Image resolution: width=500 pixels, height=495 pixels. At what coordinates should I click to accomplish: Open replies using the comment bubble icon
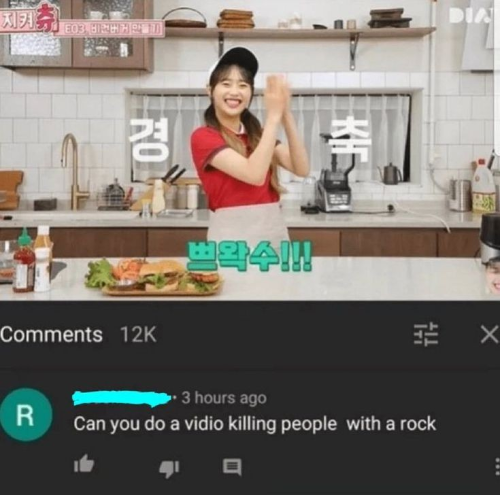(232, 467)
